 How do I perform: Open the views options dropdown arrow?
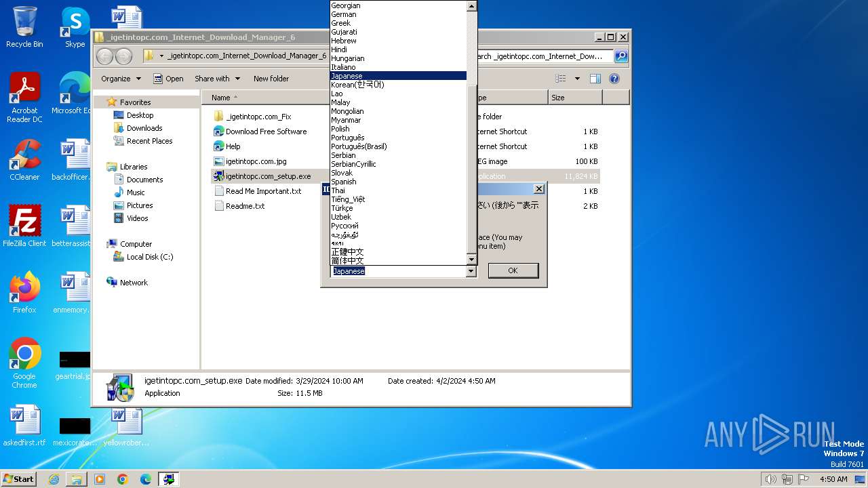tap(577, 79)
